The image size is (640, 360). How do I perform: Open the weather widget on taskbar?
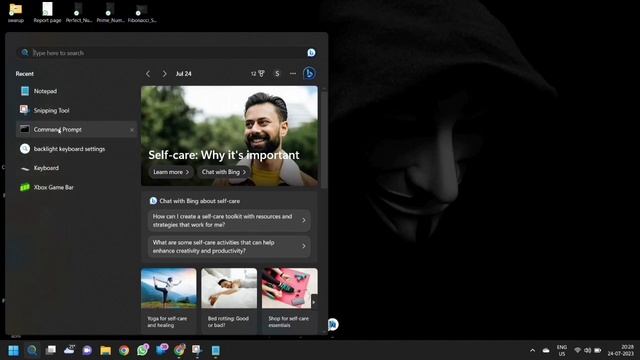coord(69,350)
